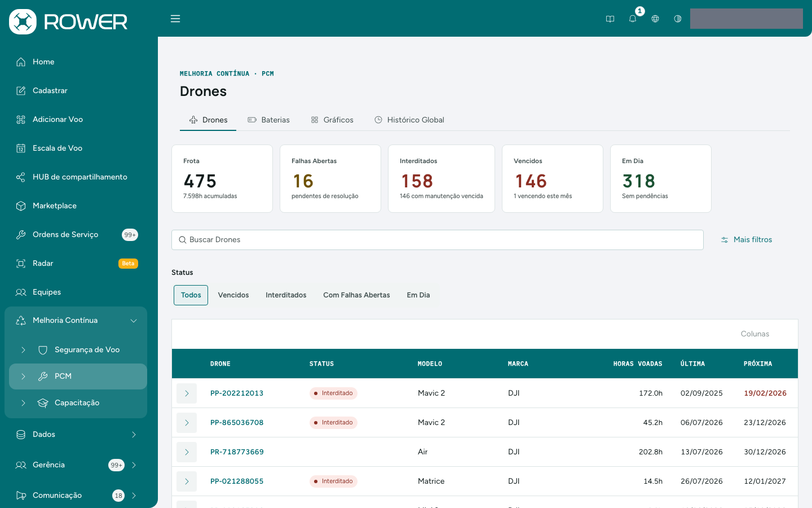
Task: Click the Em Dia 318 card
Action: coord(661,179)
